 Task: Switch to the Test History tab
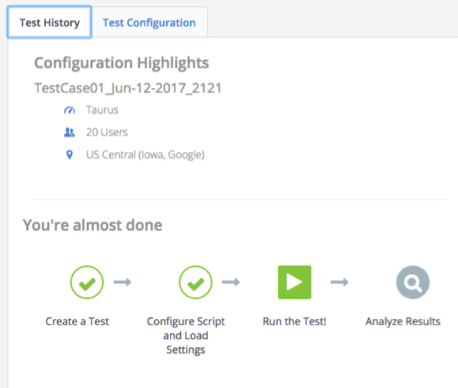point(49,22)
